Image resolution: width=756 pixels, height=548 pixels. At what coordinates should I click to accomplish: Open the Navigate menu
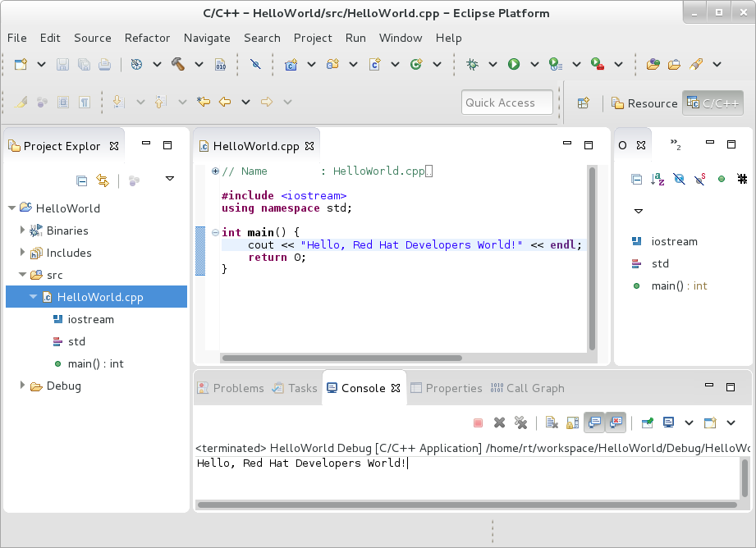point(207,38)
